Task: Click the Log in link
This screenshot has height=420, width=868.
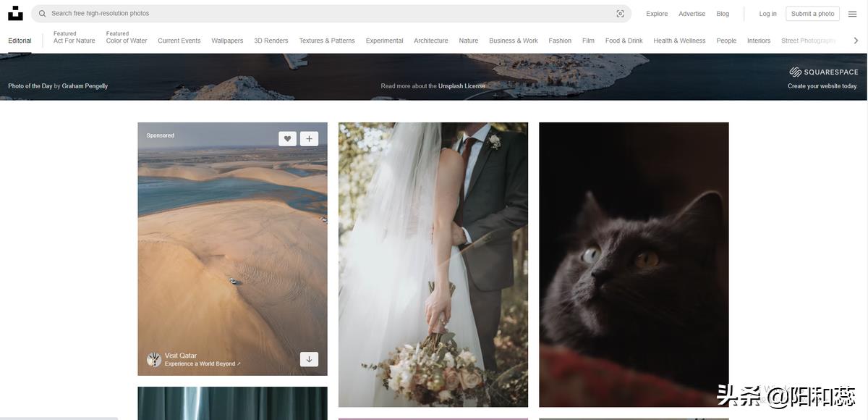Action: click(x=767, y=14)
